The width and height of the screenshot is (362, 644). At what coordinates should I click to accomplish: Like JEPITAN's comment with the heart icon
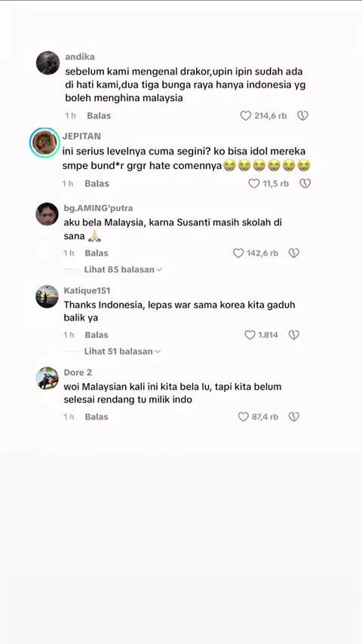(x=254, y=183)
